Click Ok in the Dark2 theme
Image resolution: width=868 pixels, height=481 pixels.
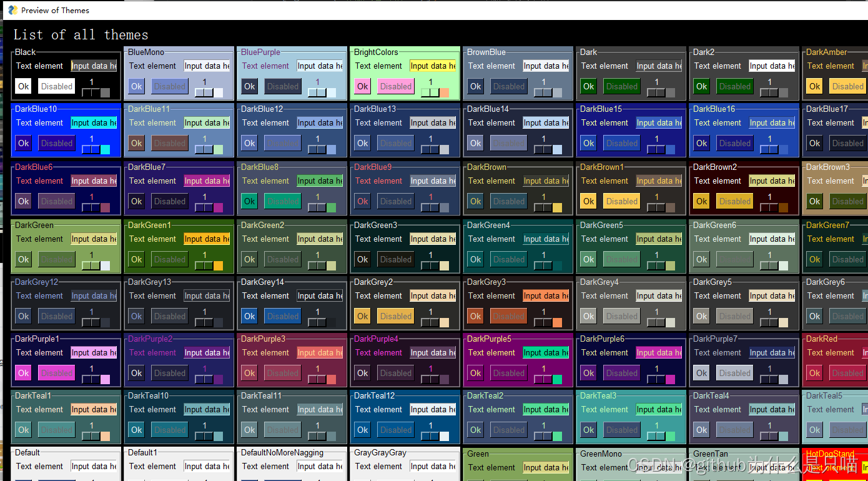(702, 86)
